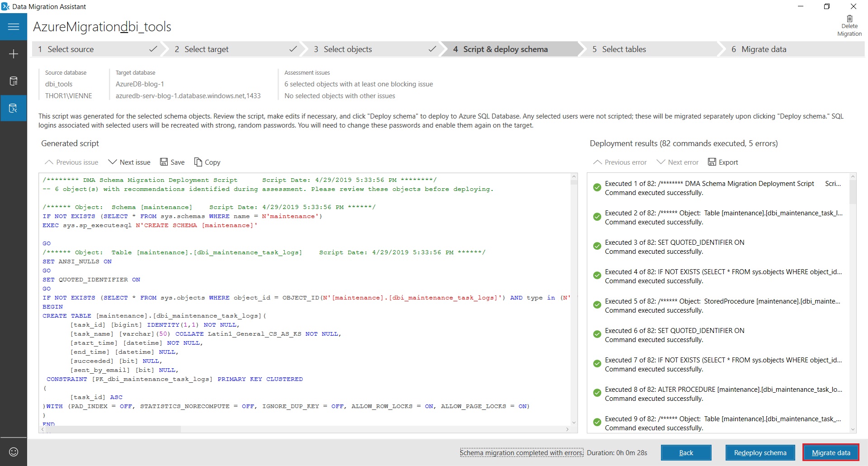
Task: Click target database name 'AzureDB-blog-1'
Action: pos(140,84)
